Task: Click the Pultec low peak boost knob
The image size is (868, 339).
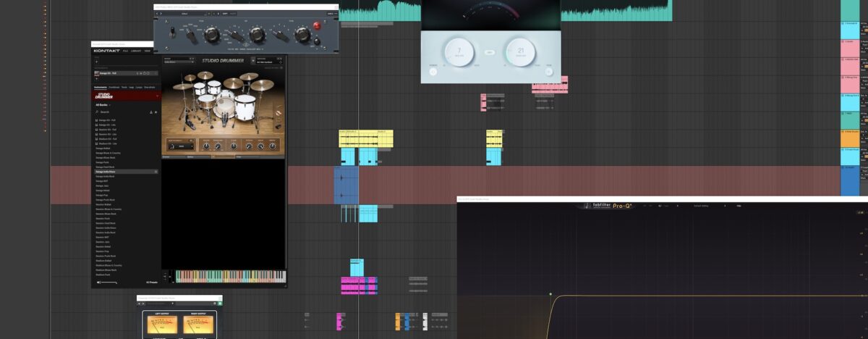Action: pyautogui.click(x=212, y=33)
